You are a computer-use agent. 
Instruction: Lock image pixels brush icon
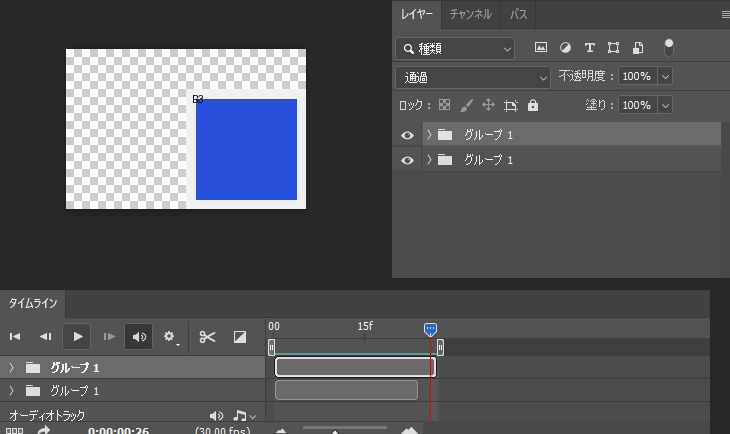(x=466, y=105)
